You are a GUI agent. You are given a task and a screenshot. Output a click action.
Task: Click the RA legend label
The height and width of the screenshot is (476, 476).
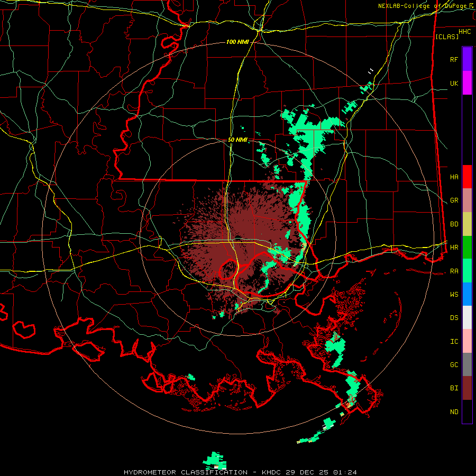point(454,271)
